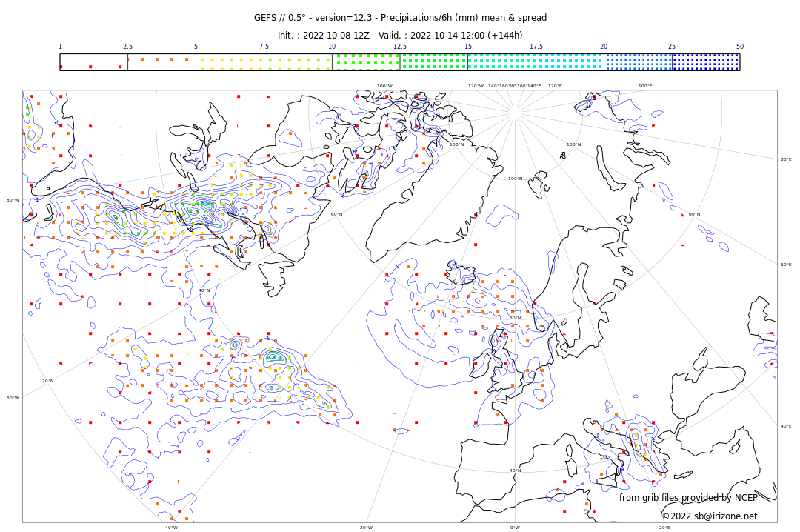Click the legend value label 50

740,47
